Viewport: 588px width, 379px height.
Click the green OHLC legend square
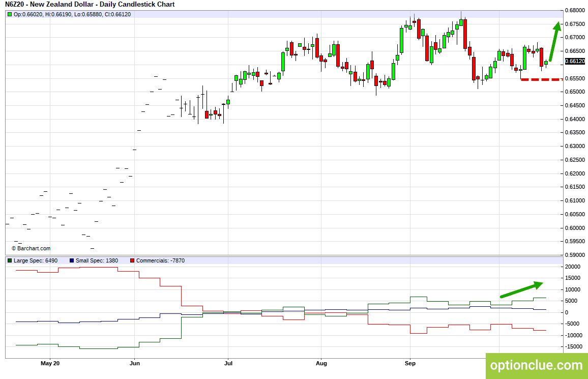pyautogui.click(x=10, y=14)
